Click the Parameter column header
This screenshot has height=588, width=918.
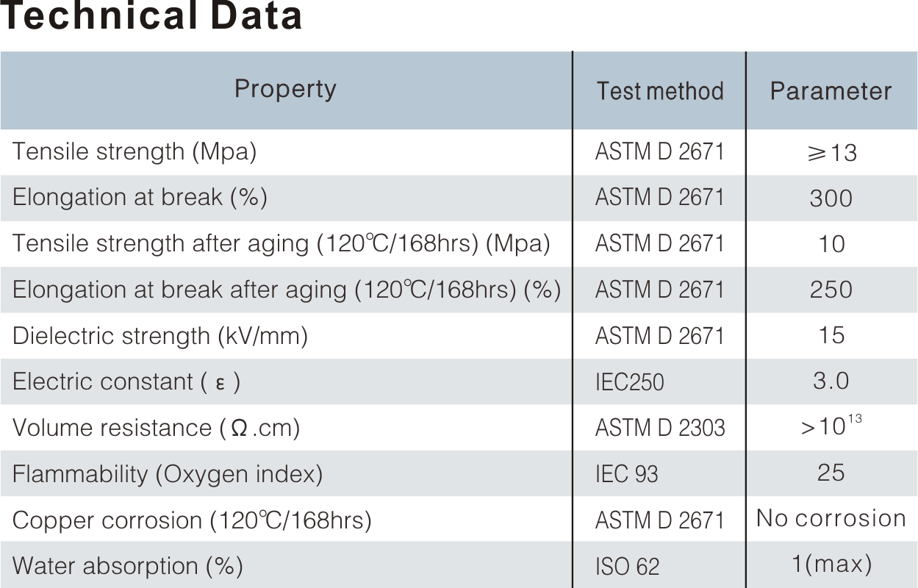point(831,91)
